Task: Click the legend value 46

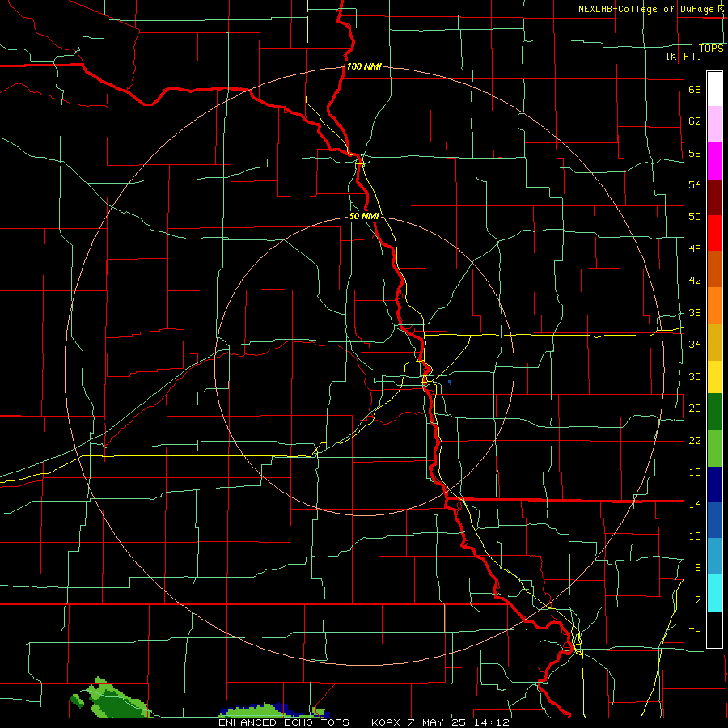Action: click(695, 249)
